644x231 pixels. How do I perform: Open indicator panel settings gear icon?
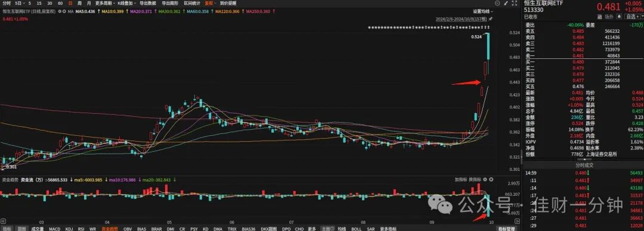pos(485,179)
